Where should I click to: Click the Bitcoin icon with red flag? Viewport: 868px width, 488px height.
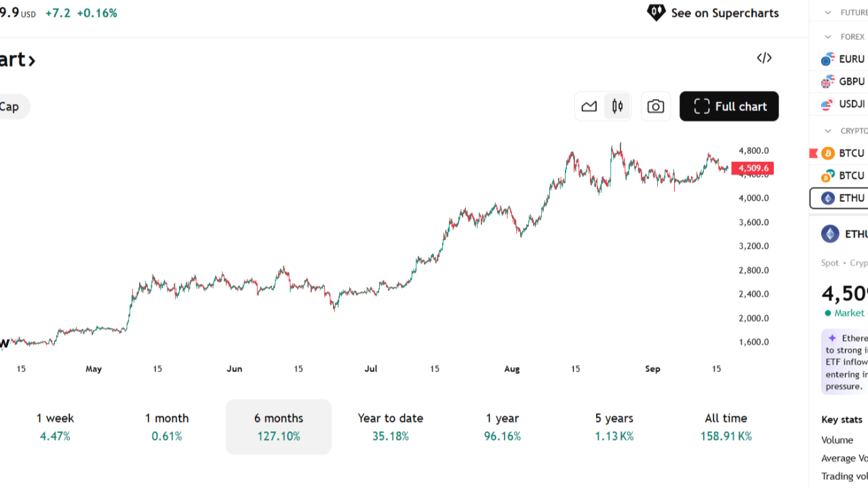click(828, 153)
